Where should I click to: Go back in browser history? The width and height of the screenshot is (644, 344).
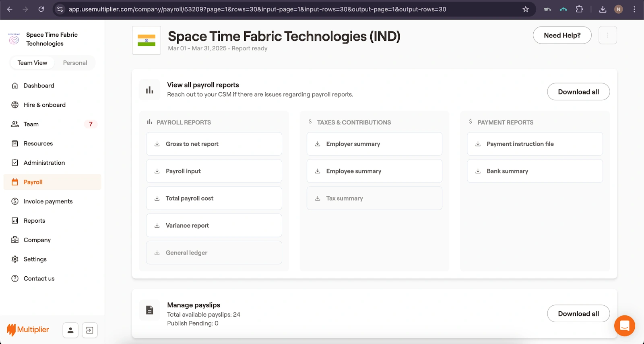(10, 9)
